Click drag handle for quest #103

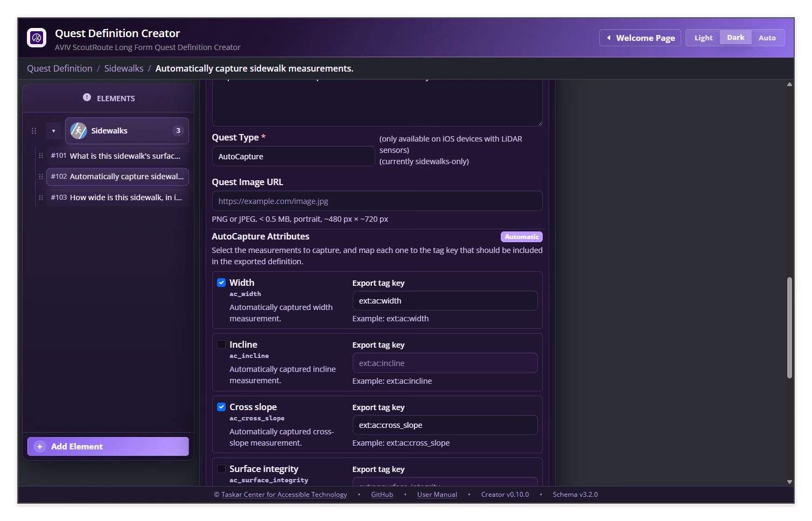click(x=41, y=198)
